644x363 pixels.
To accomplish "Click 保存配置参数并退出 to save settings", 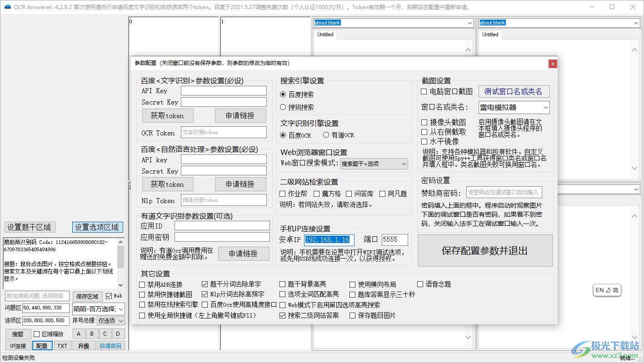I will click(x=484, y=250).
